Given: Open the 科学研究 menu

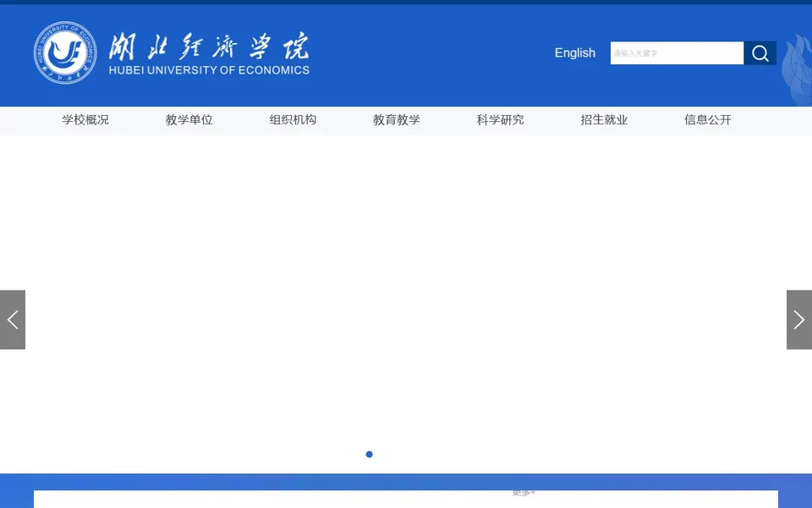Looking at the screenshot, I should tap(500, 119).
